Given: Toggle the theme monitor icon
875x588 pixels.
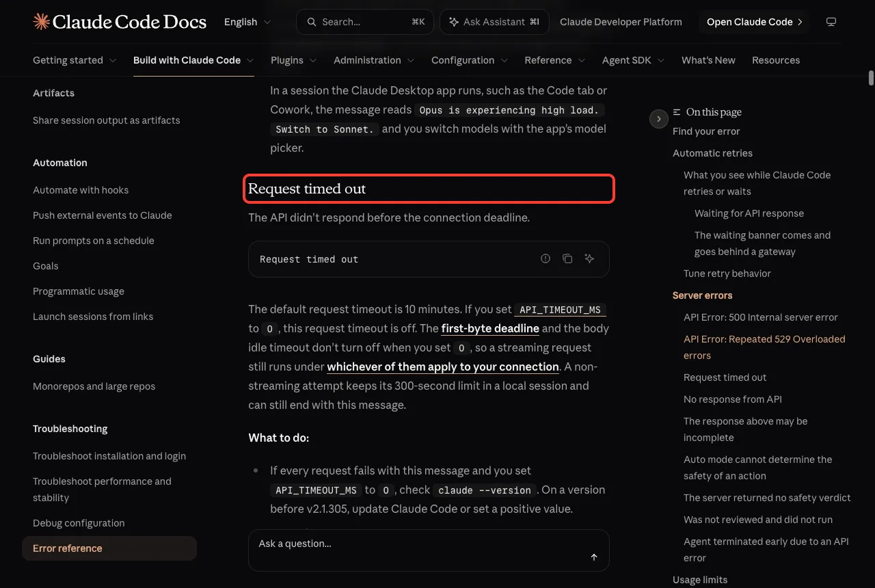Looking at the screenshot, I should tap(831, 22).
